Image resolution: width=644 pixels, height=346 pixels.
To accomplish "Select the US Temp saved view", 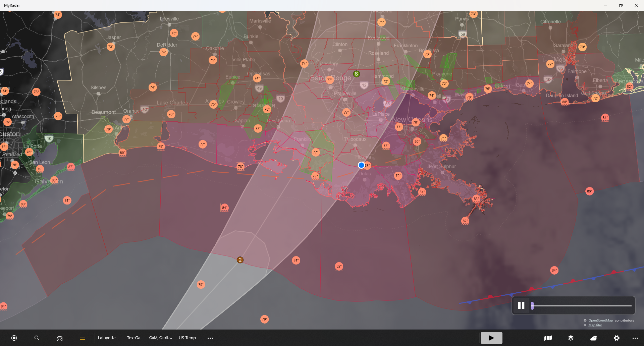I will click(187, 338).
